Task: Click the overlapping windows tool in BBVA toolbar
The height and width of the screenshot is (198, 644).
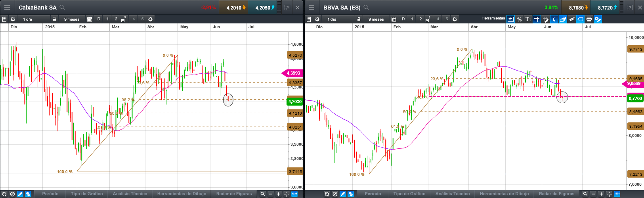Action: pos(563,19)
